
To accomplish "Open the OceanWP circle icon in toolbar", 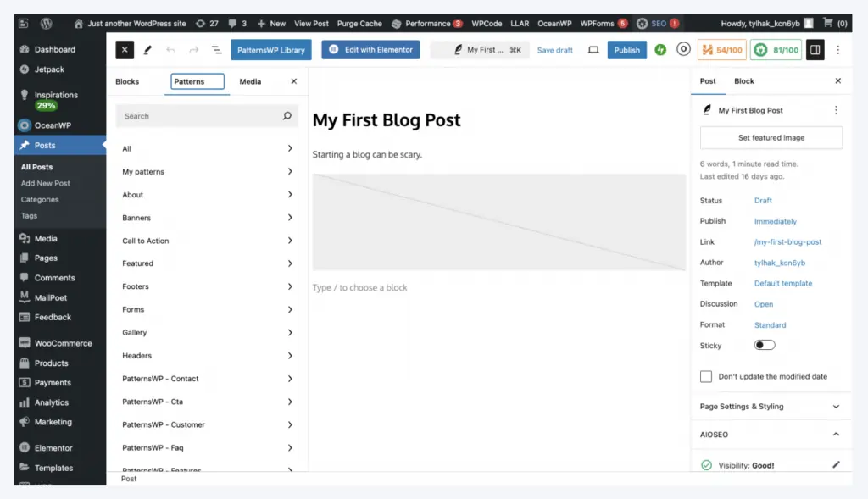I will coord(684,49).
